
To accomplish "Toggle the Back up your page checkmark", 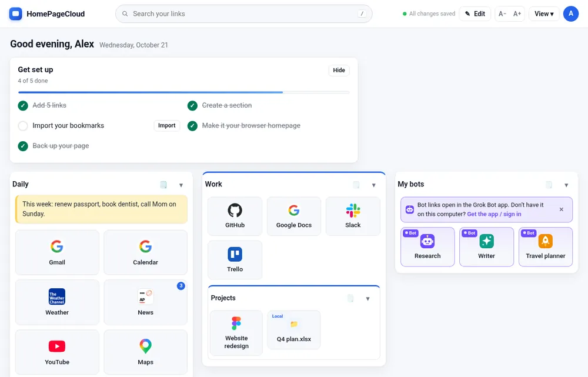I will (x=23, y=146).
